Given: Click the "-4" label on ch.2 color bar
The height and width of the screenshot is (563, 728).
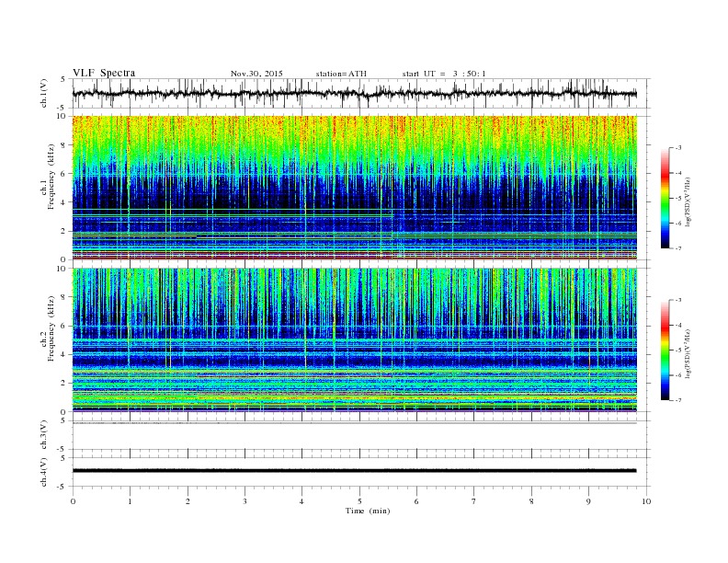Looking at the screenshot, I should [x=678, y=325].
